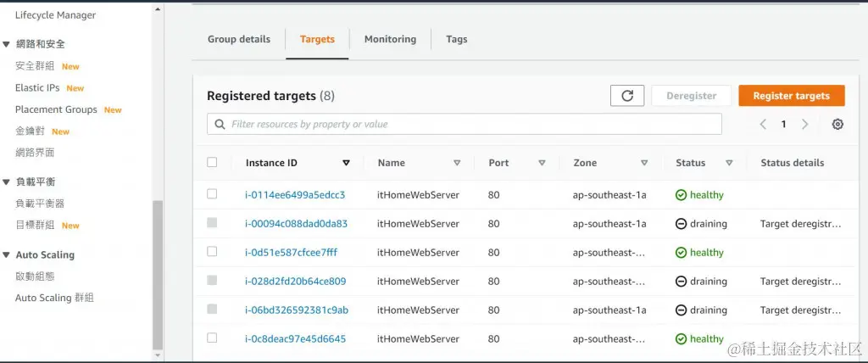Click the search magnifier icon in filter

[220, 124]
